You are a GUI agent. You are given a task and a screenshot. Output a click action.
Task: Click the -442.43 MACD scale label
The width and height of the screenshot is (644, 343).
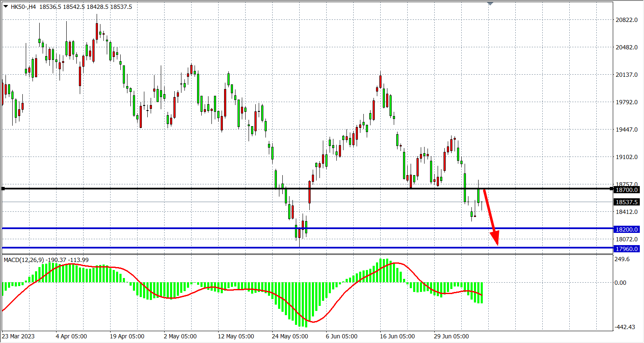[x=625, y=327]
